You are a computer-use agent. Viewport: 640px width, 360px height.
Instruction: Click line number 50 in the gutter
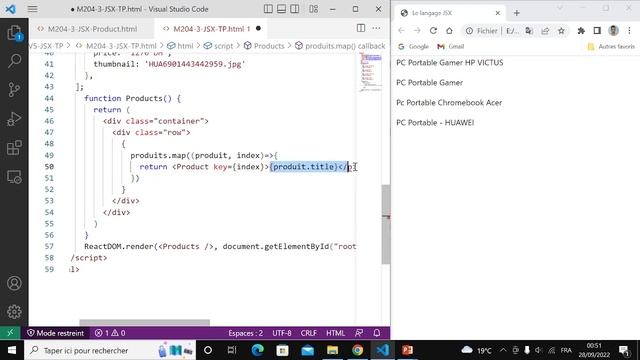(x=49, y=167)
